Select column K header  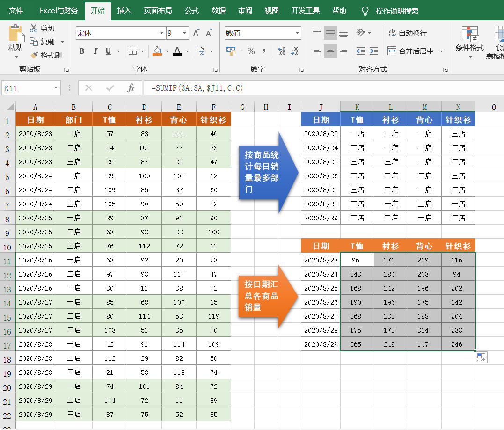tap(357, 107)
